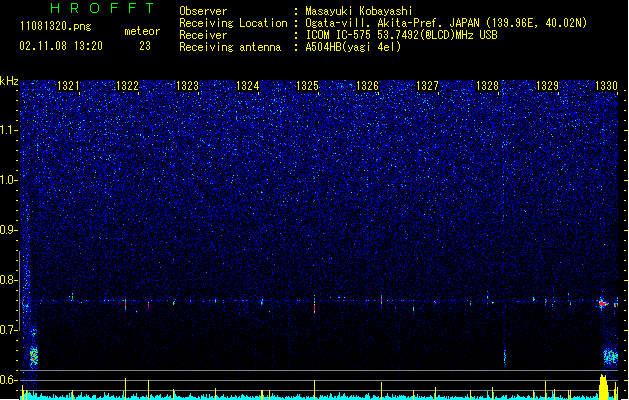This screenshot has width=629, height=400.
Task: Click the 'Observer' field label
Action: 203,11
